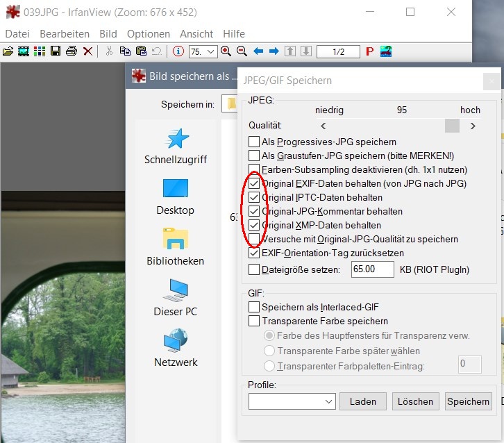The image size is (504, 443).
Task: Toggle EXIF-Orientation-Tag zurücksetzen checkbox
Action: tap(254, 253)
